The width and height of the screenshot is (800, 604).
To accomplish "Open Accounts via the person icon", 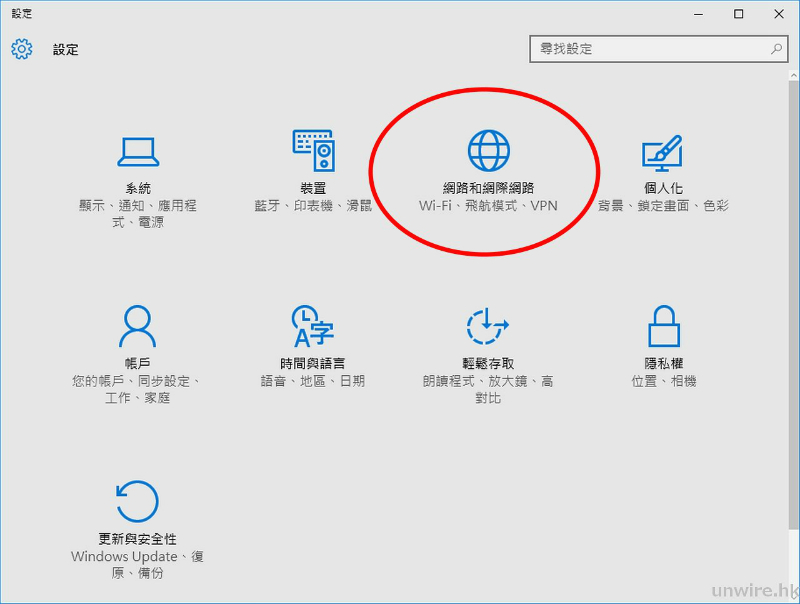I will [x=138, y=325].
